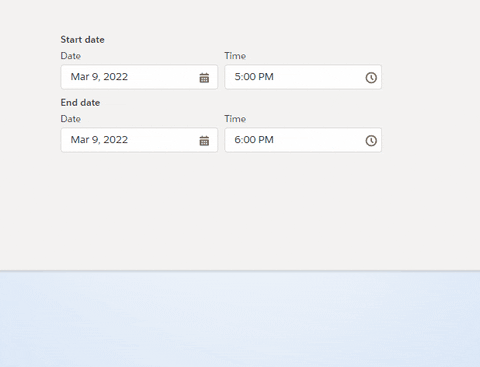
Task: Click the light blue area below the form
Action: point(240,319)
